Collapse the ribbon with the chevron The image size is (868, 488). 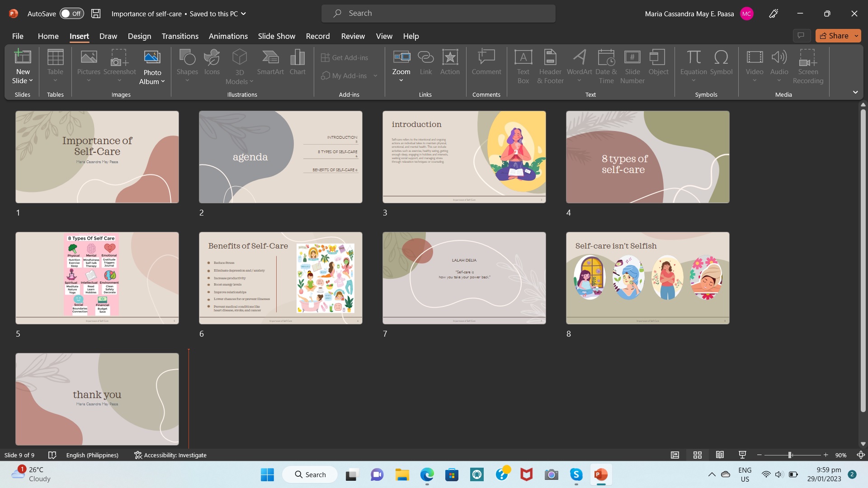[855, 92]
